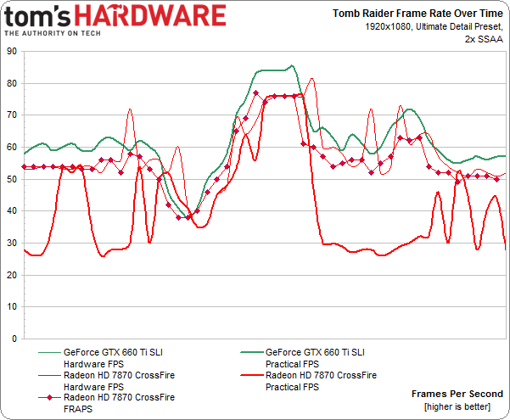
Task: Click the Radeon HD 7870 CrossFire FRAPS legend label
Action: [x=119, y=403]
